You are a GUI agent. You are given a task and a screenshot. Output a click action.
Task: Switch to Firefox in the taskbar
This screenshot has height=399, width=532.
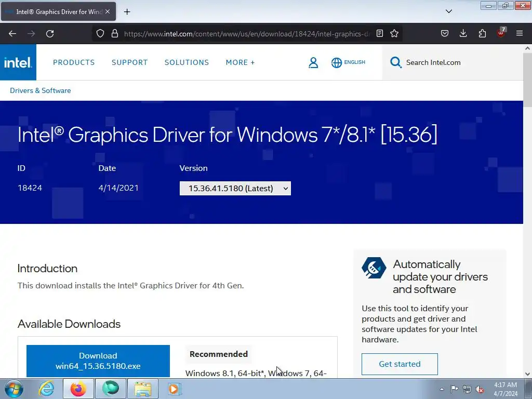click(x=78, y=389)
